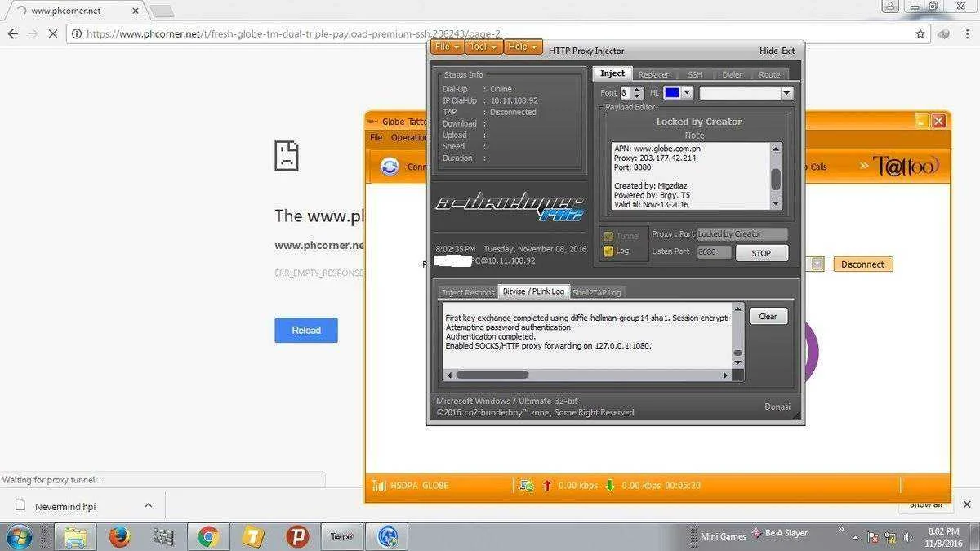The height and width of the screenshot is (551, 980).
Task: Click Chrome forward arrow
Action: tap(33, 33)
